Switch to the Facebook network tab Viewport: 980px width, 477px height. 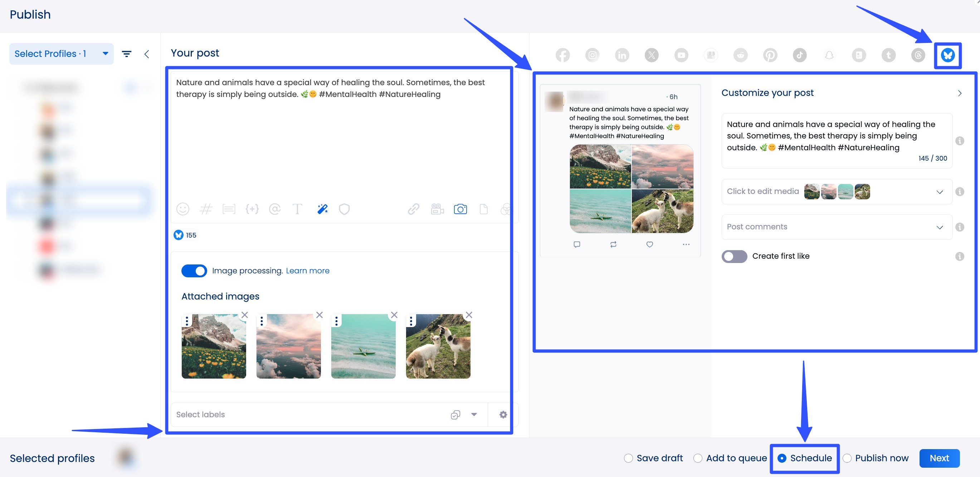[563, 55]
